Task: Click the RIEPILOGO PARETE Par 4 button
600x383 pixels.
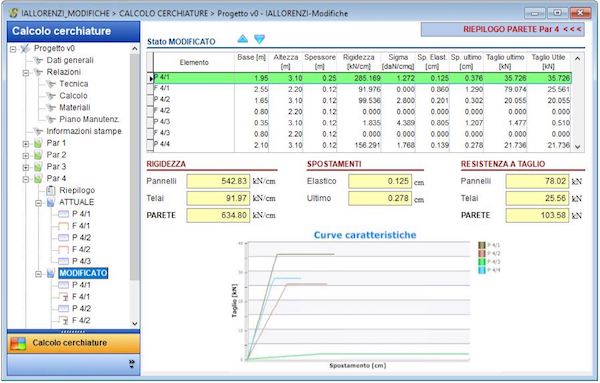Action: [503, 29]
